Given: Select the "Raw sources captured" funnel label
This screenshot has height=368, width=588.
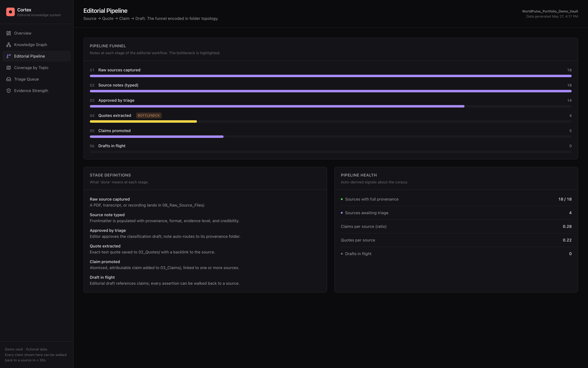Looking at the screenshot, I should coord(119,70).
